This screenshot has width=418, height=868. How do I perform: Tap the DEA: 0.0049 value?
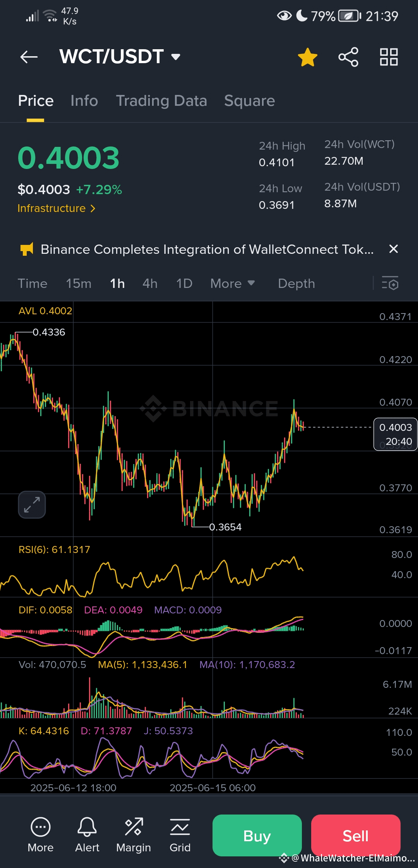[x=113, y=610]
